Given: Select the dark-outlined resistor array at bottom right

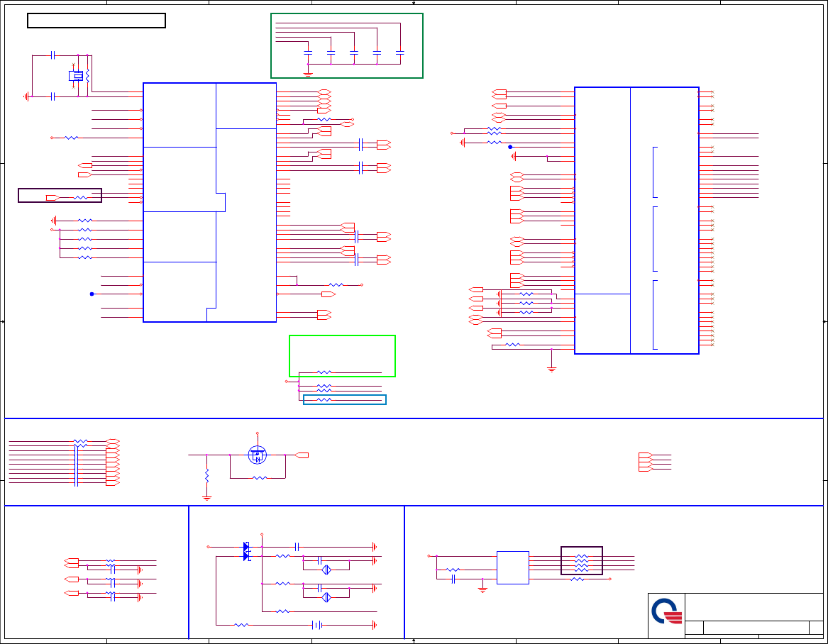Looking at the screenshot, I should [x=581, y=561].
